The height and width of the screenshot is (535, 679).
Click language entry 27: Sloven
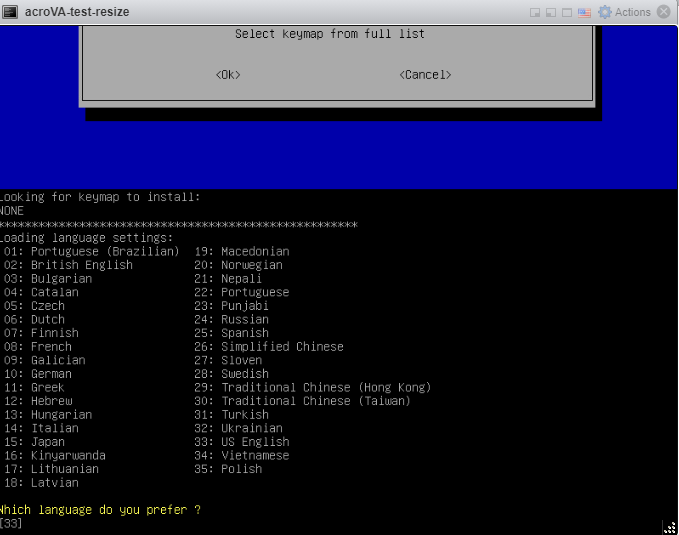[x=228, y=360]
